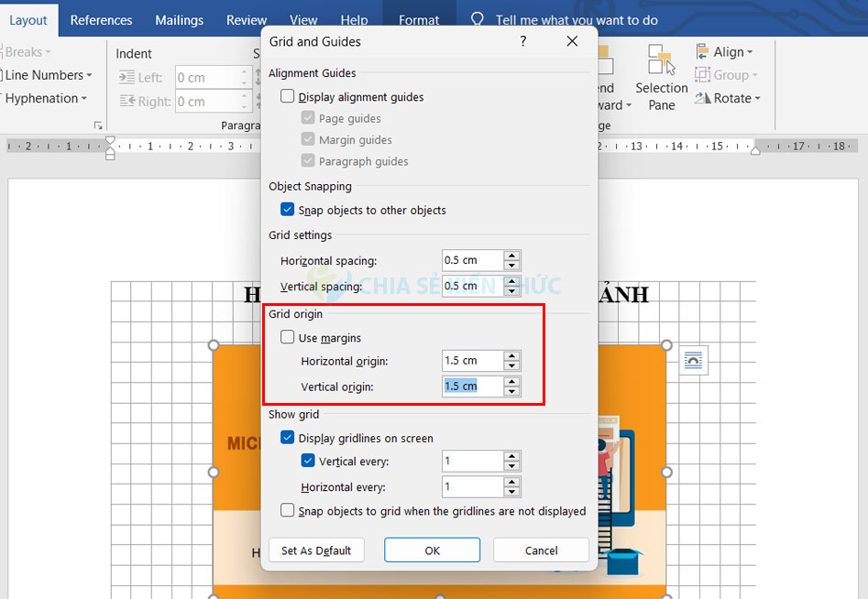The width and height of the screenshot is (868, 599).
Task: Open the Hyphenation dropdown
Action: [46, 98]
